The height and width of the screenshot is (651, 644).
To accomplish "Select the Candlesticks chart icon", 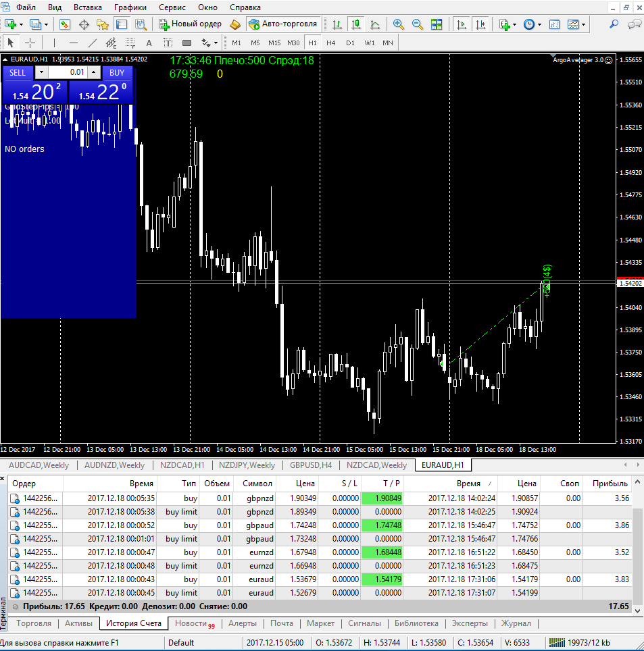I will pos(355,24).
